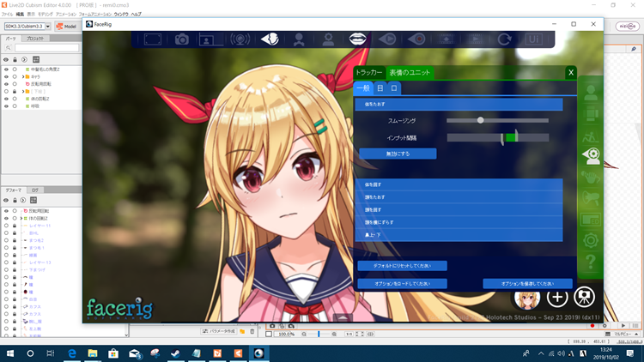Open the SDK3.3/Cubism3.3 version dropdown

(47, 27)
